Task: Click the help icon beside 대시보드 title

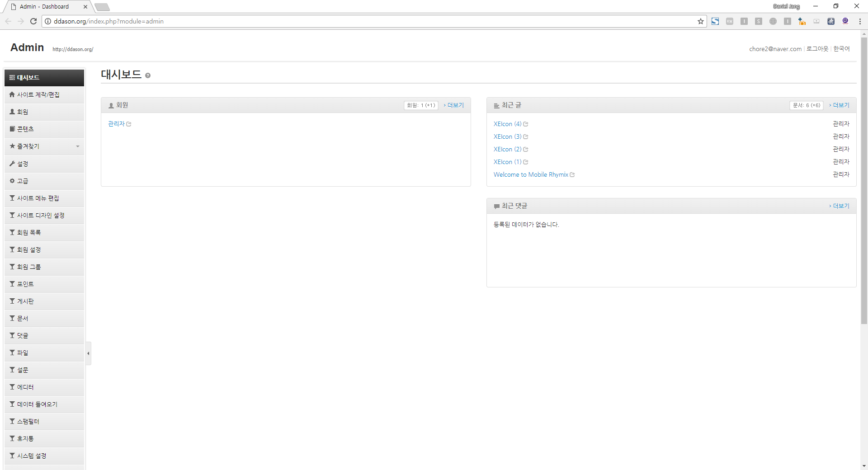Action: tap(148, 75)
